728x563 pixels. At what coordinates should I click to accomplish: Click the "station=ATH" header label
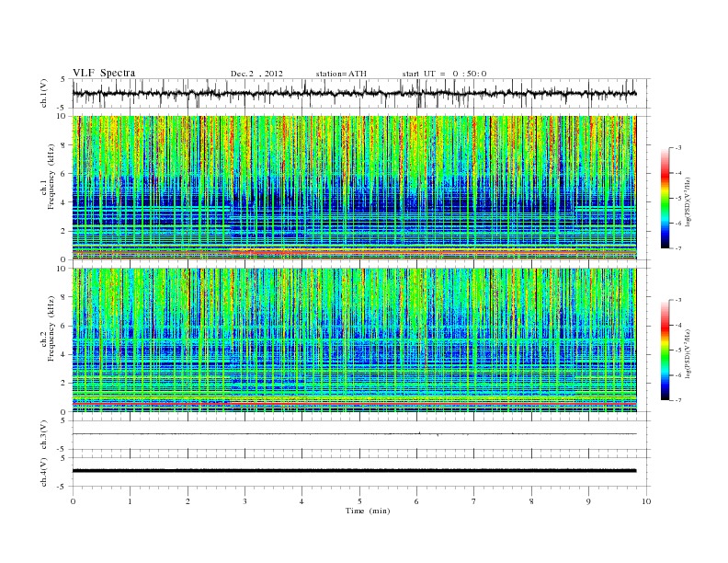click(341, 74)
